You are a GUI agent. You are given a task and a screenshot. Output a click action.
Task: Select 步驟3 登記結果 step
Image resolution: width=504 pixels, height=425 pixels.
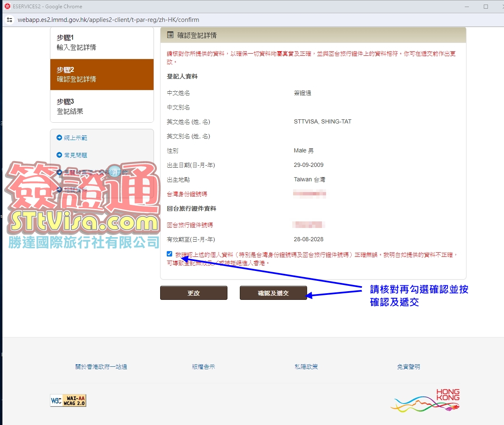click(x=102, y=106)
